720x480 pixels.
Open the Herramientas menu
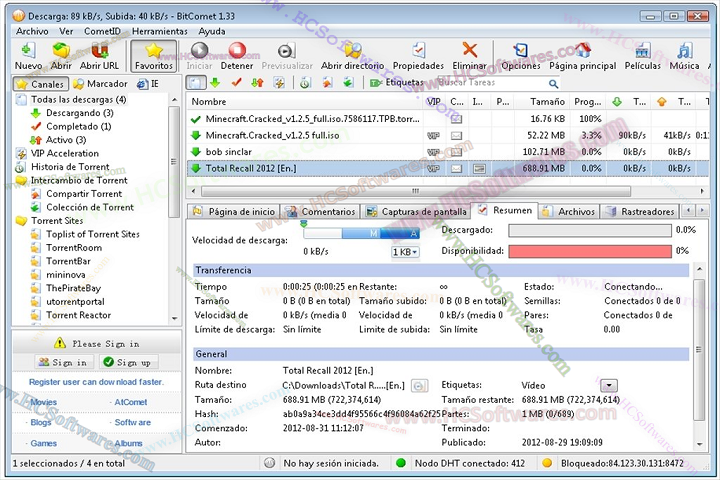(160, 31)
